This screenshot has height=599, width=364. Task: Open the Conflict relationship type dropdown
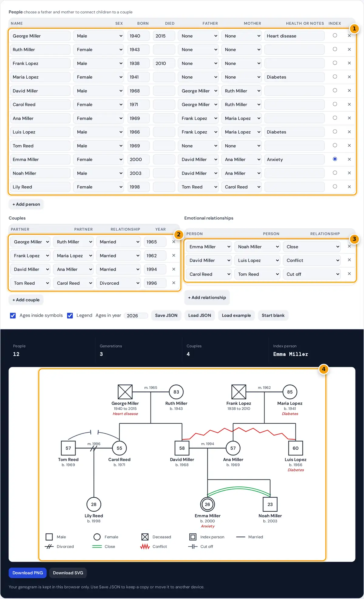pyautogui.click(x=312, y=260)
